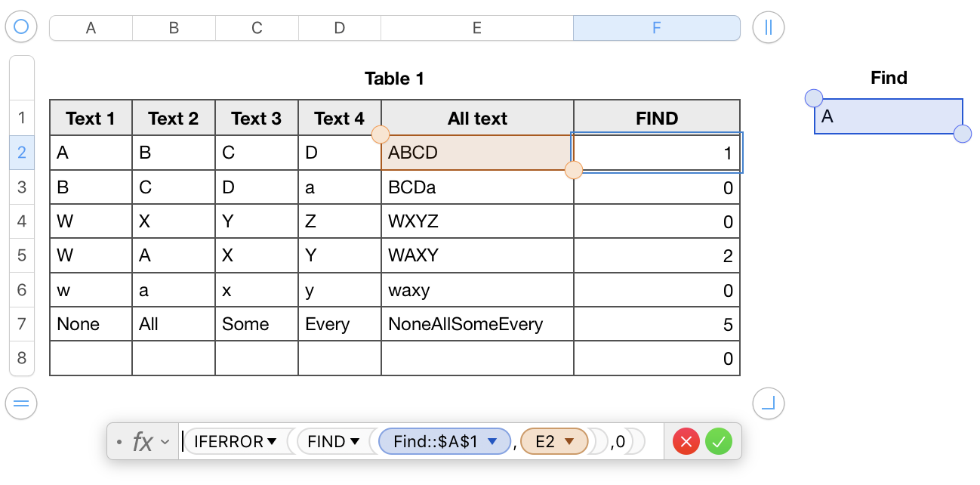Click the 'All text' header cell
The image size is (980, 485).
tap(477, 119)
